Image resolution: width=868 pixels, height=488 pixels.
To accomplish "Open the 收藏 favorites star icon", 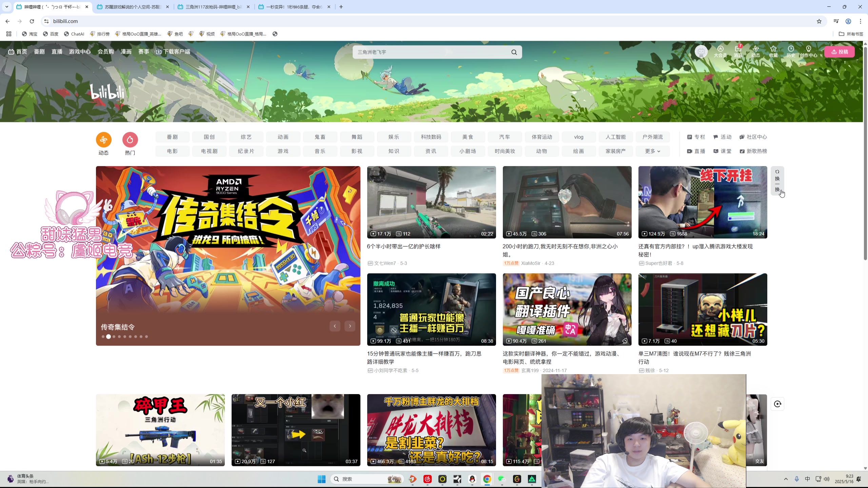I will tap(773, 52).
